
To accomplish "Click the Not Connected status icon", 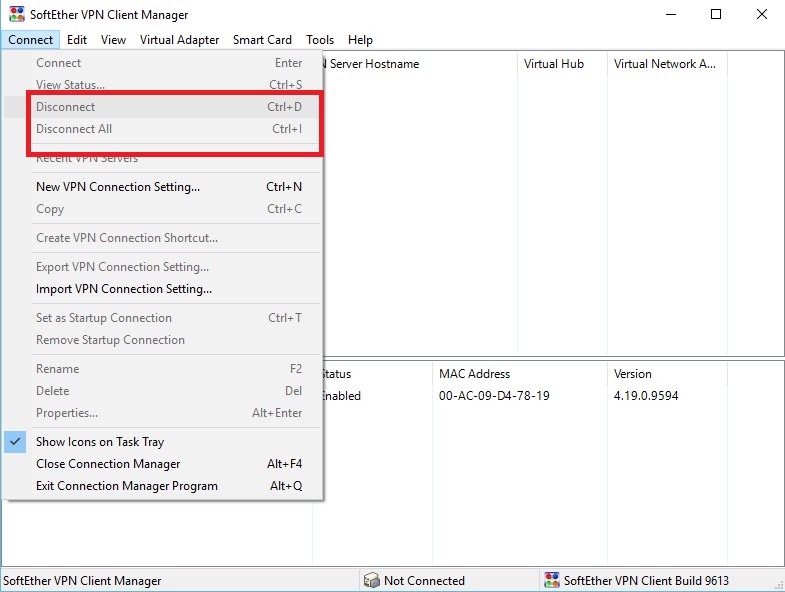I will (371, 580).
